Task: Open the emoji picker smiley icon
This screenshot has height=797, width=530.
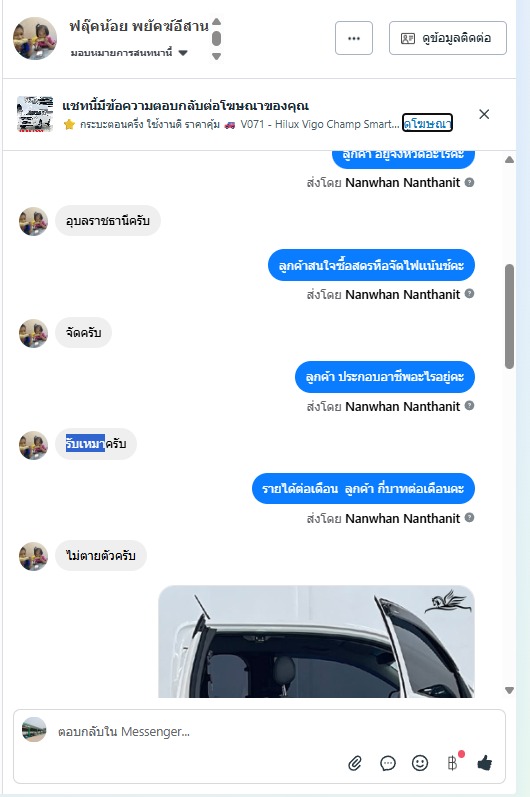Action: [420, 763]
